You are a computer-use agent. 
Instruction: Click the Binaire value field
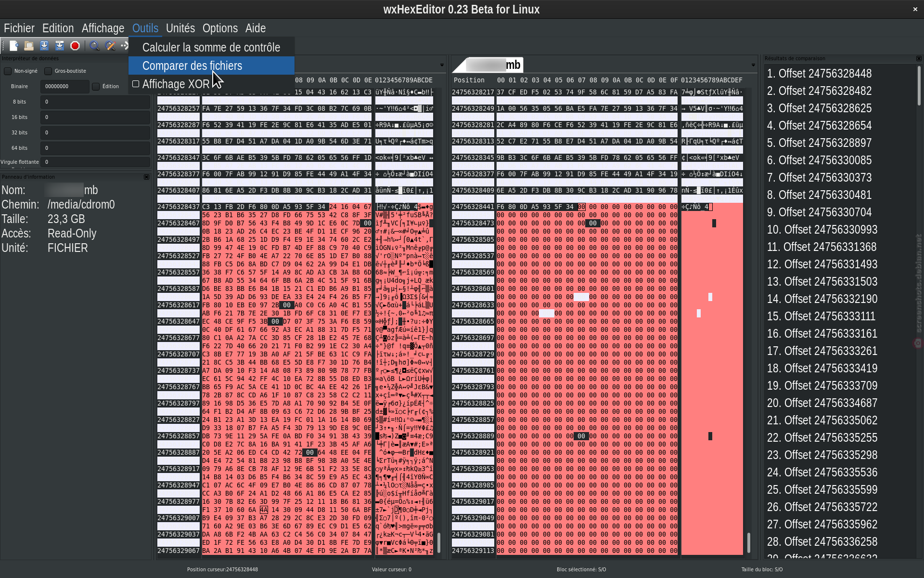(65, 87)
